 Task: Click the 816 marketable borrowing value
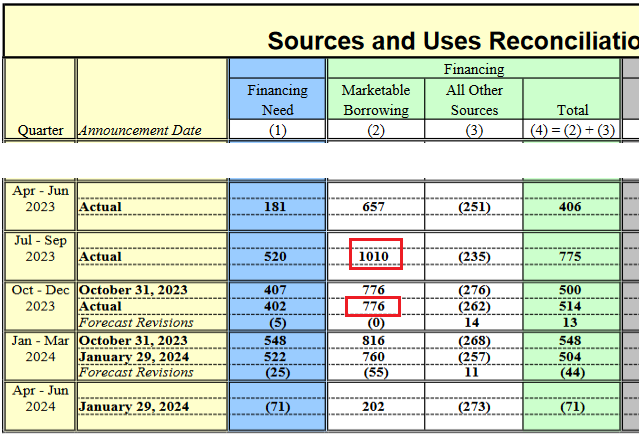[x=375, y=340]
